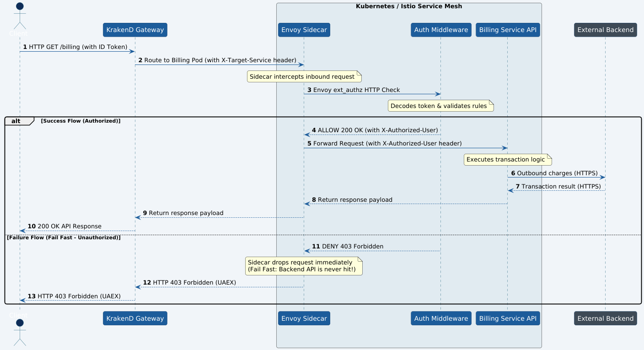Click message 'Transaction result (HTTPS)'
Screen dimensions: 644x350
pyautogui.click(x=561, y=187)
